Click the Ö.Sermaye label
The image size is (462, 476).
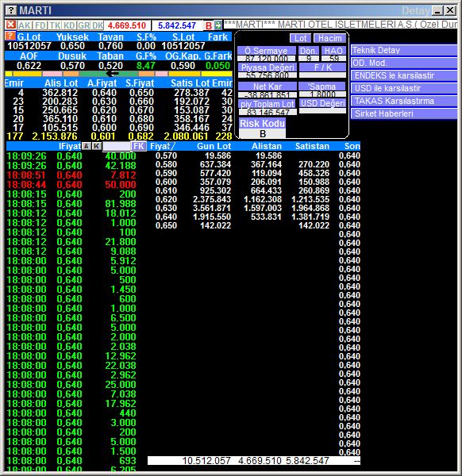(267, 51)
